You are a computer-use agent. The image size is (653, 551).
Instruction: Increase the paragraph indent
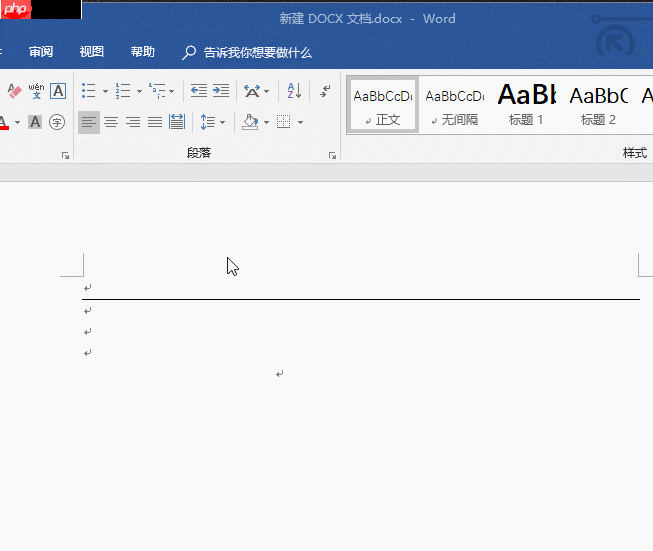point(220,91)
